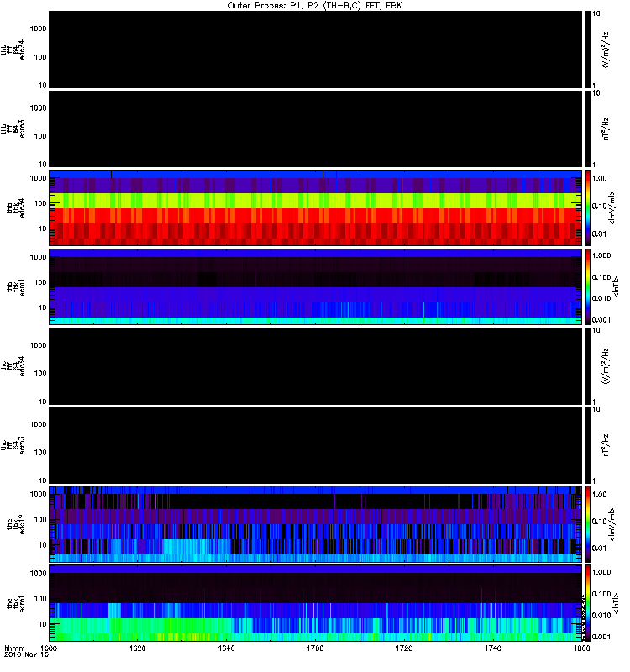The image size is (630, 672).
Task: Select the thc fff 64 edc34 panel label
Action: pos(13,366)
